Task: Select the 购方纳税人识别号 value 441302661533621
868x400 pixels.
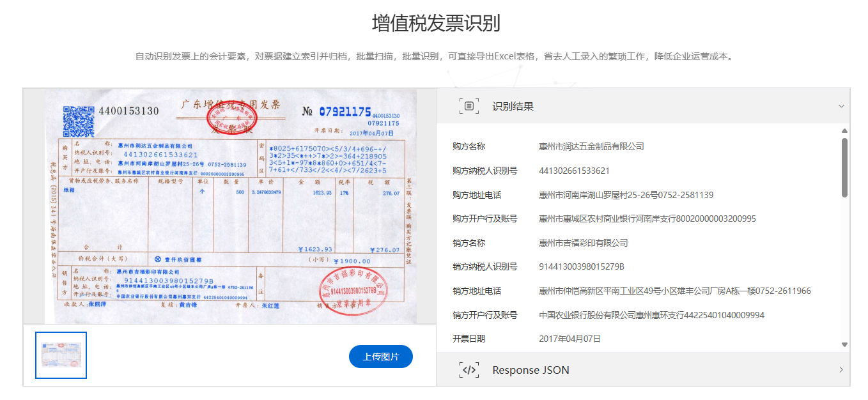Action: coord(574,171)
